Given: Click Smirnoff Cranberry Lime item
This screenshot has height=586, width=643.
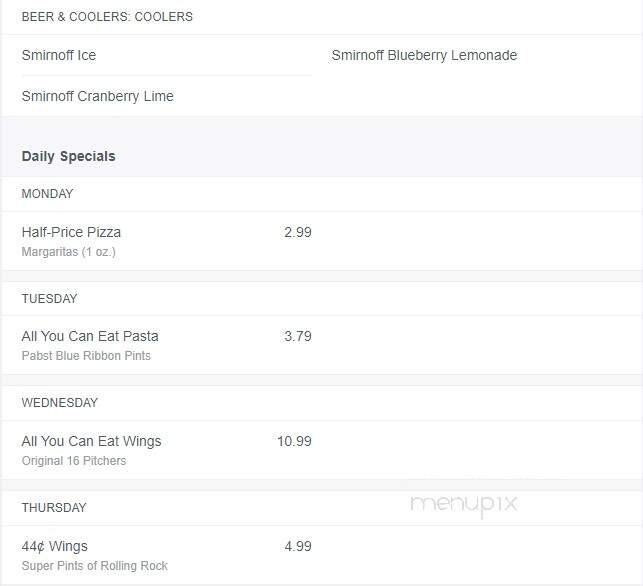Looking at the screenshot, I should tap(98, 96).
